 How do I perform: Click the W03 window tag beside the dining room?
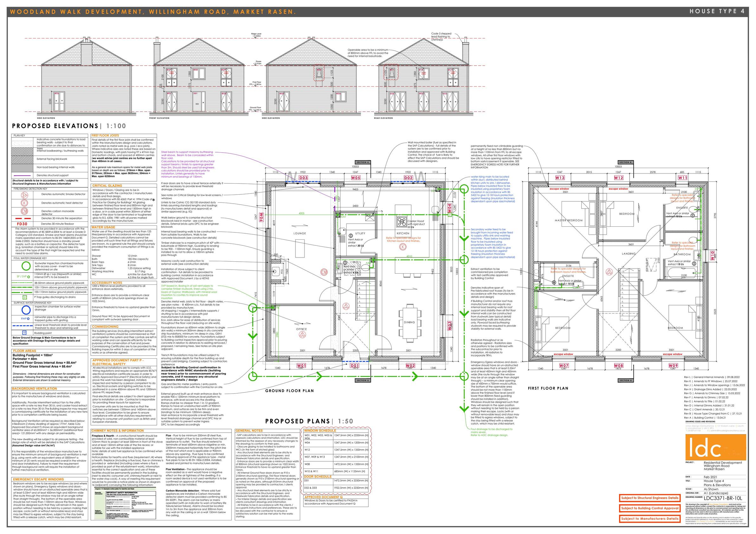(449, 326)
